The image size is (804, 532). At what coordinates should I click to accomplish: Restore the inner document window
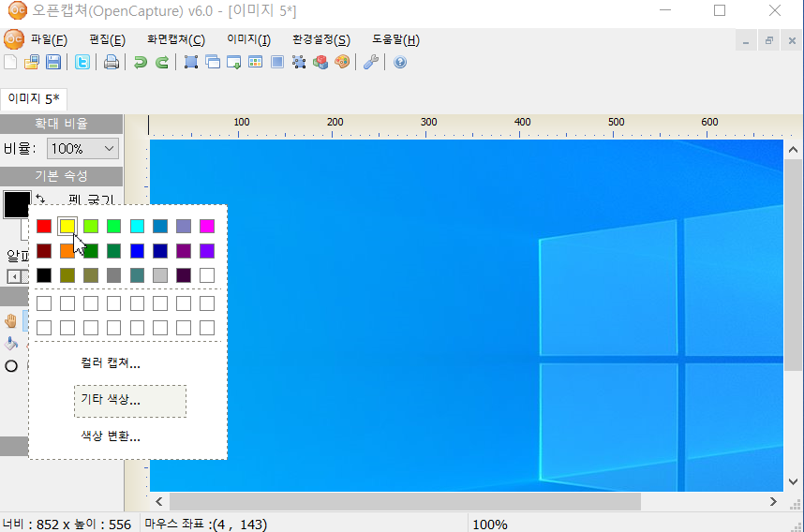click(768, 40)
